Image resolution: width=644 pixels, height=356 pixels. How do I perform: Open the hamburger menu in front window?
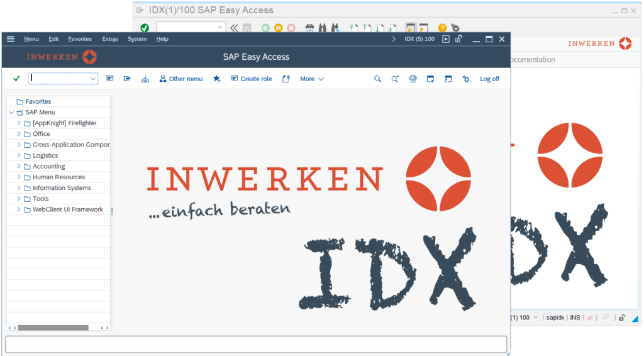pos(11,39)
